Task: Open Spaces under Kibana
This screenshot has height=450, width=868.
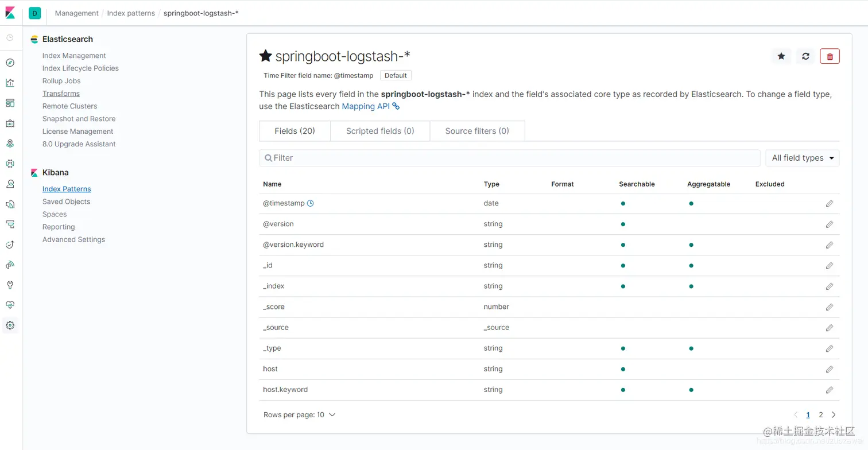Action: pos(55,214)
